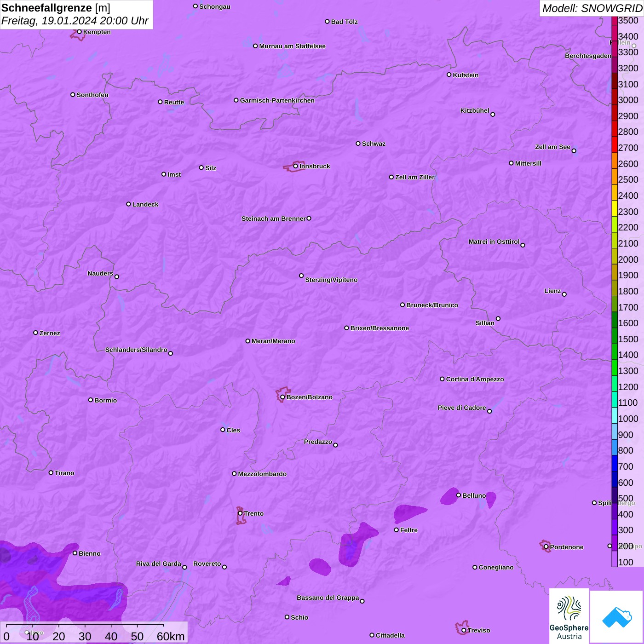Click the 30 mark on the scale bar
644x644 pixels.
85,636
